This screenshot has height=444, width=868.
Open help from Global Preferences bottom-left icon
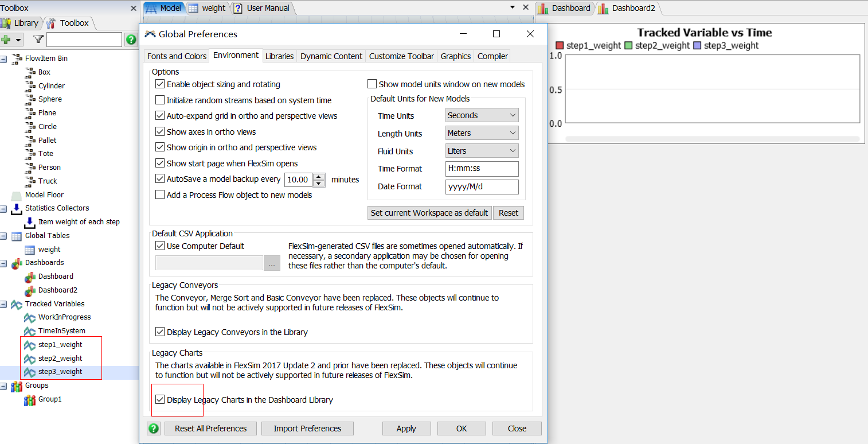pos(154,429)
